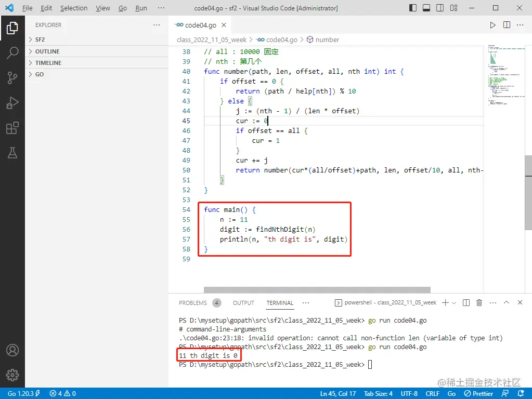Image resolution: width=532 pixels, height=399 pixels.
Task: Click code04.go breadcrumb item
Action: pyautogui.click(x=282, y=39)
